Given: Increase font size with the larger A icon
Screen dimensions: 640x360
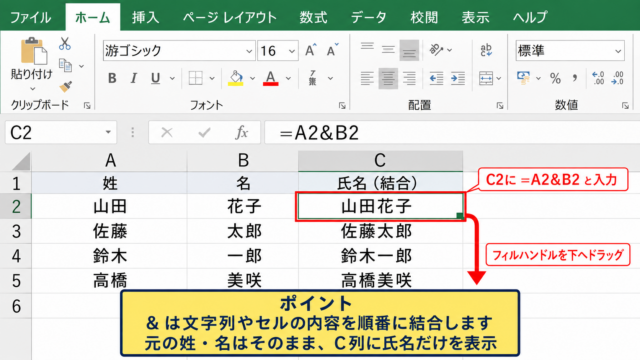Looking at the screenshot, I should tap(311, 50).
